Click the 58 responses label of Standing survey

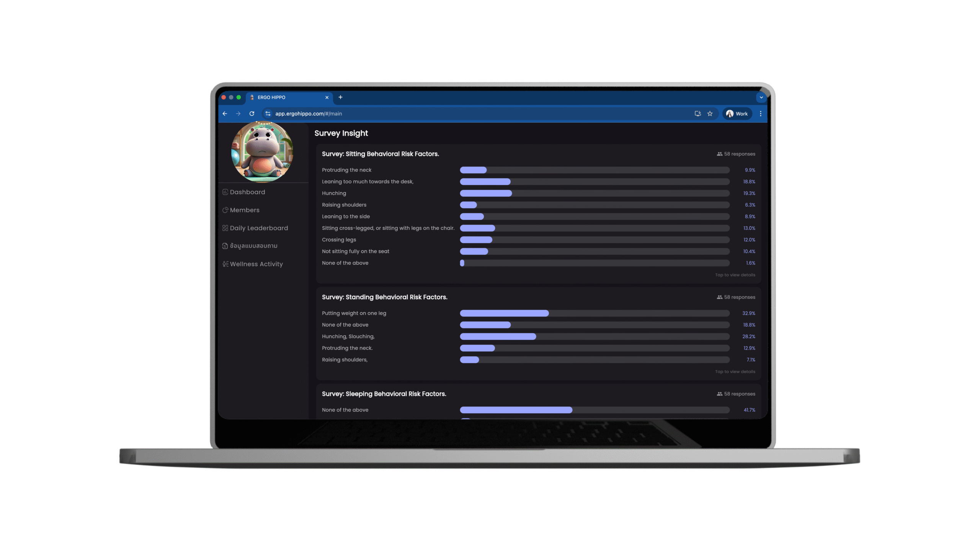click(736, 297)
